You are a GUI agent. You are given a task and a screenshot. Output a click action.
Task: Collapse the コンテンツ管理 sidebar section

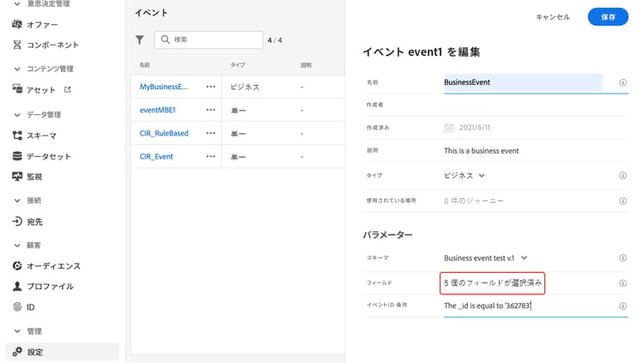(17, 69)
